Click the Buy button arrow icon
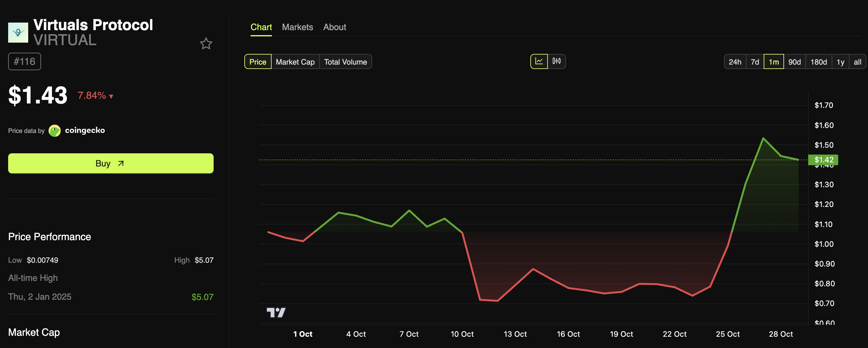 click(x=121, y=163)
